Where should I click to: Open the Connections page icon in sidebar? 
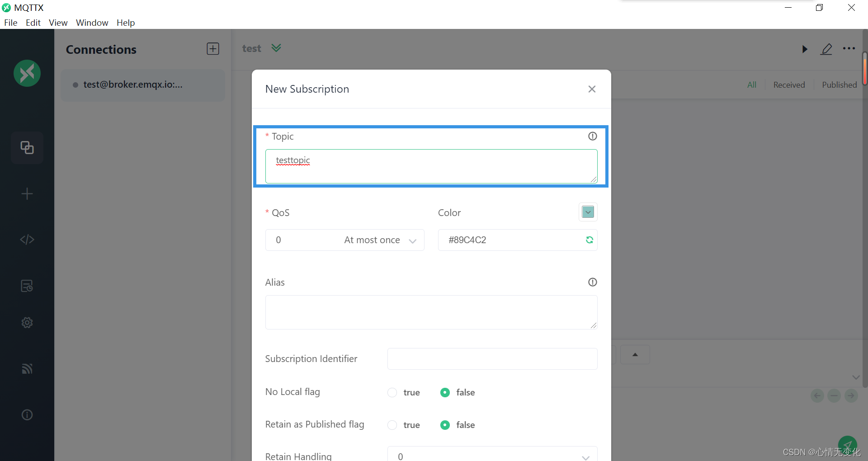point(27,148)
